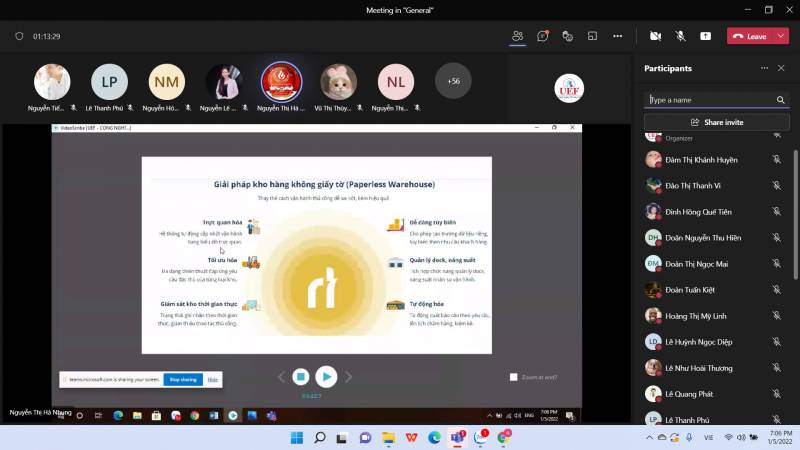Click the 'Type a name' search field
This screenshot has width=800, height=450.
[x=708, y=100]
